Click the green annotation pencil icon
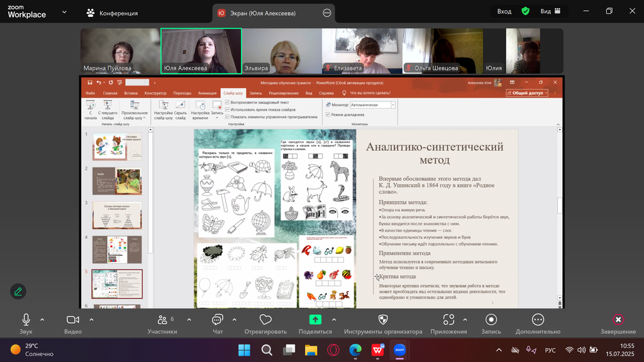This screenshot has width=644, height=362. [18, 291]
